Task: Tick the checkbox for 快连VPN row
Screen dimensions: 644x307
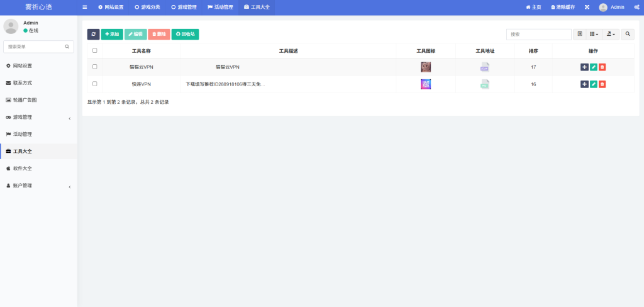Action: click(x=95, y=84)
